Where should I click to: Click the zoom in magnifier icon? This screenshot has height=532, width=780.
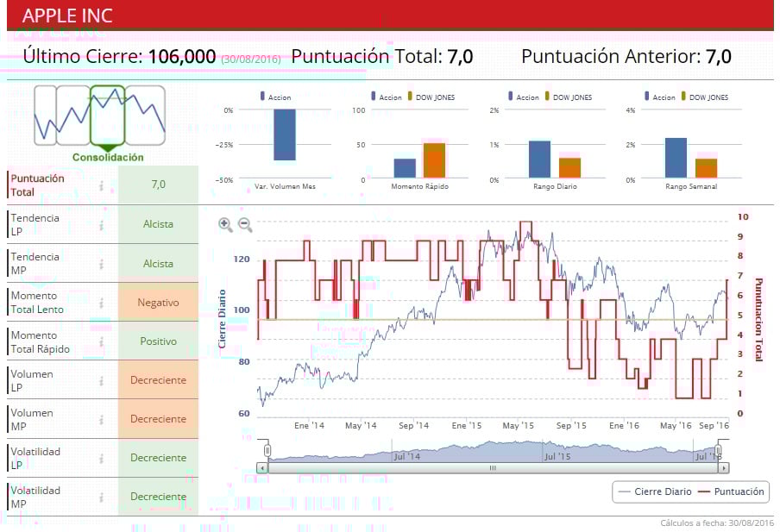[x=225, y=225]
